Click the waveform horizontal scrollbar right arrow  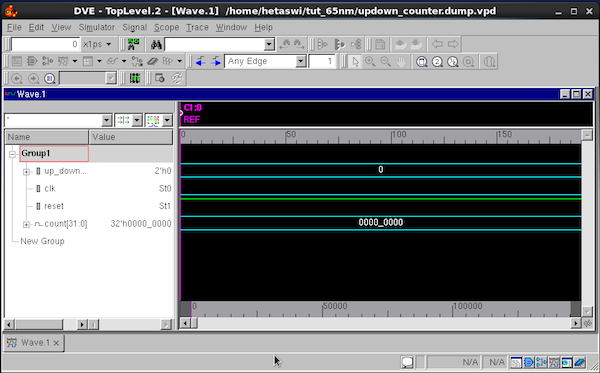(576, 323)
